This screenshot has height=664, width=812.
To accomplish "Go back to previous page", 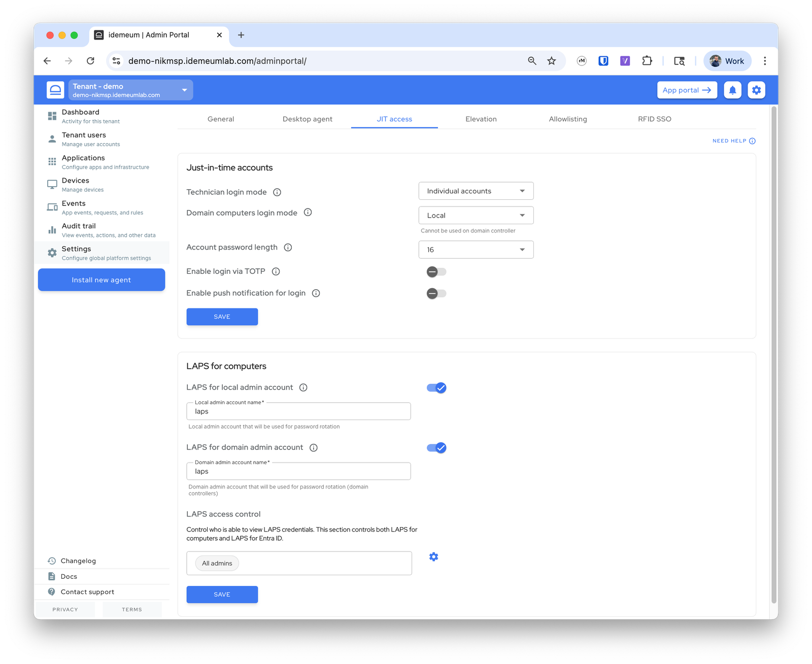I will pyautogui.click(x=47, y=61).
